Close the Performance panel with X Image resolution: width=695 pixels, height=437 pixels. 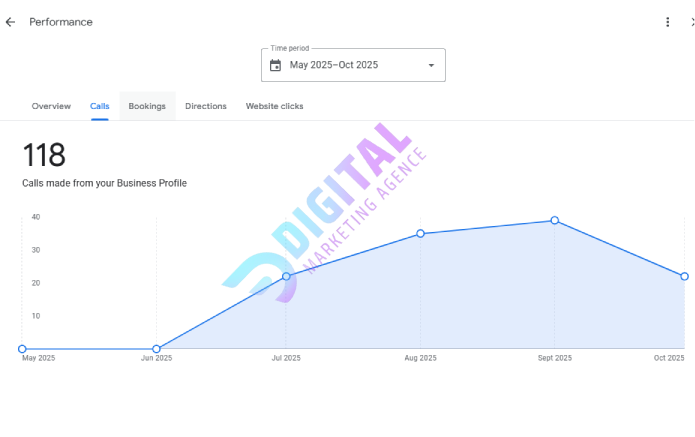(x=692, y=22)
